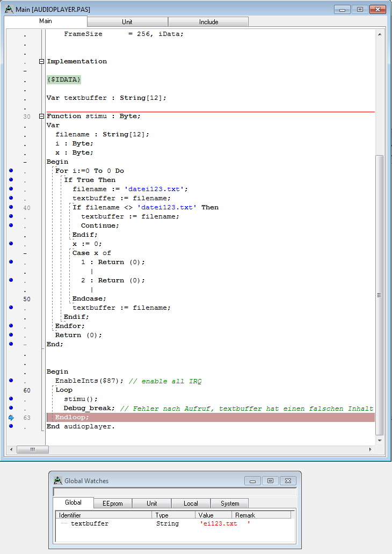Click the Global Watches window icon
Screen dimensions: 392x554
coord(57,480)
